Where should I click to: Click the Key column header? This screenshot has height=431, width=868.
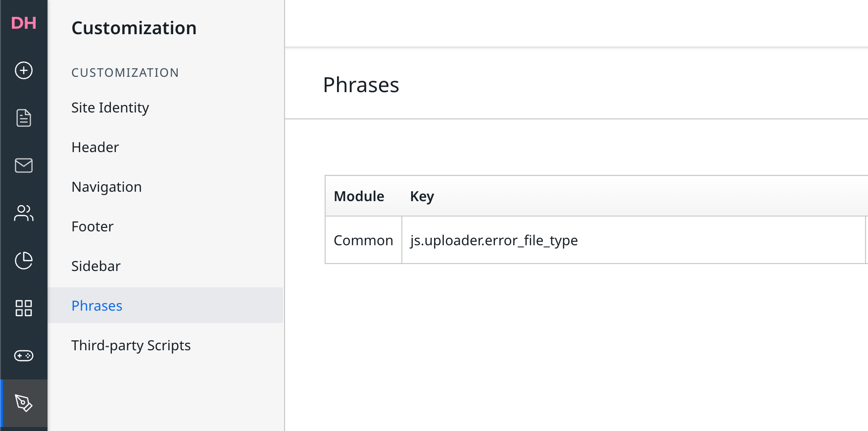pyautogui.click(x=422, y=196)
